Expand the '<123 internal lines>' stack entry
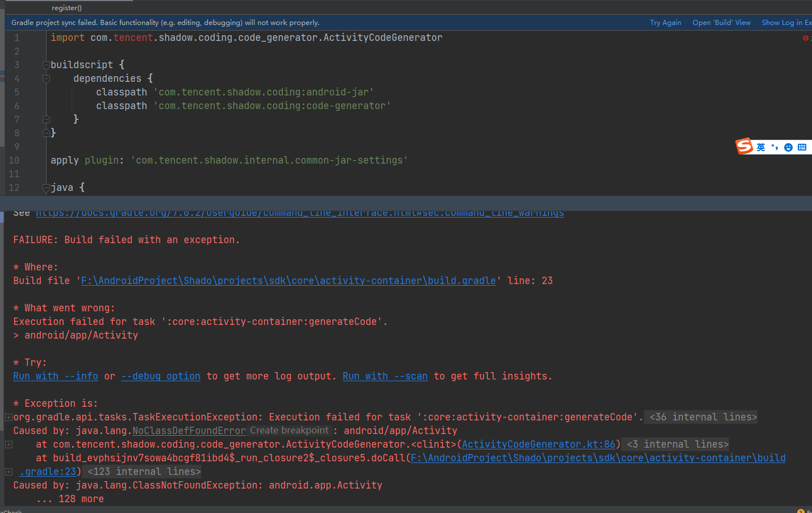Viewport: 812px width, 513px height. click(x=8, y=472)
